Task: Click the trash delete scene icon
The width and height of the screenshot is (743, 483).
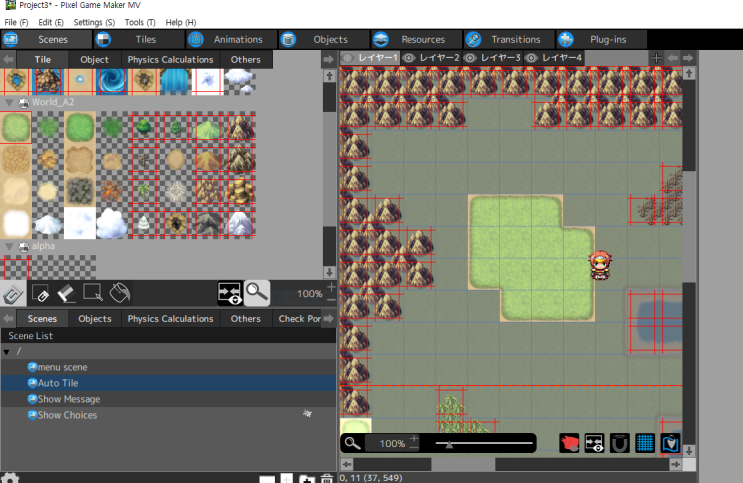Action: [326, 478]
